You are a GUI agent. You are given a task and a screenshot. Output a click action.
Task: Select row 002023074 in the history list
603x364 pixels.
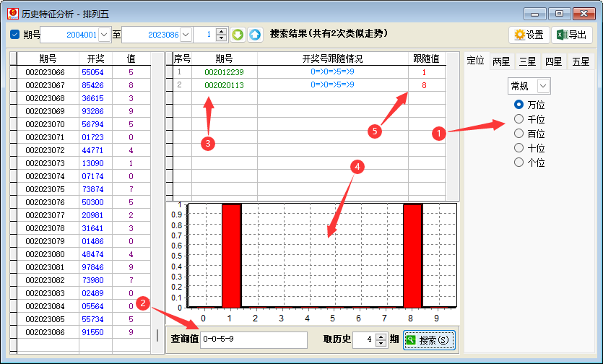tap(84, 176)
